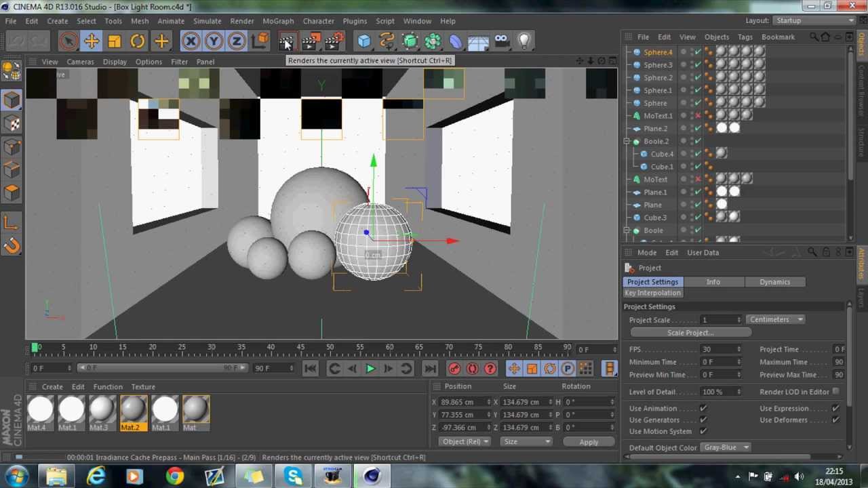Image resolution: width=868 pixels, height=488 pixels.
Task: Open the deformer tools icon
Action: 456,41
